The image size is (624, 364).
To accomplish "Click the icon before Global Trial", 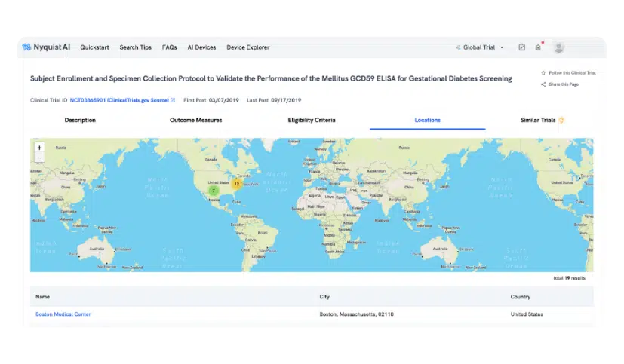I will pos(458,47).
